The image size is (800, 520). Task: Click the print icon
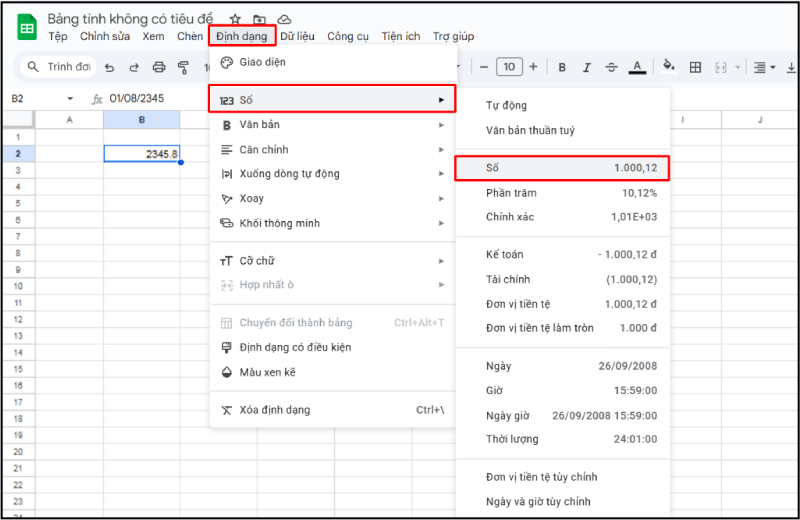159,67
